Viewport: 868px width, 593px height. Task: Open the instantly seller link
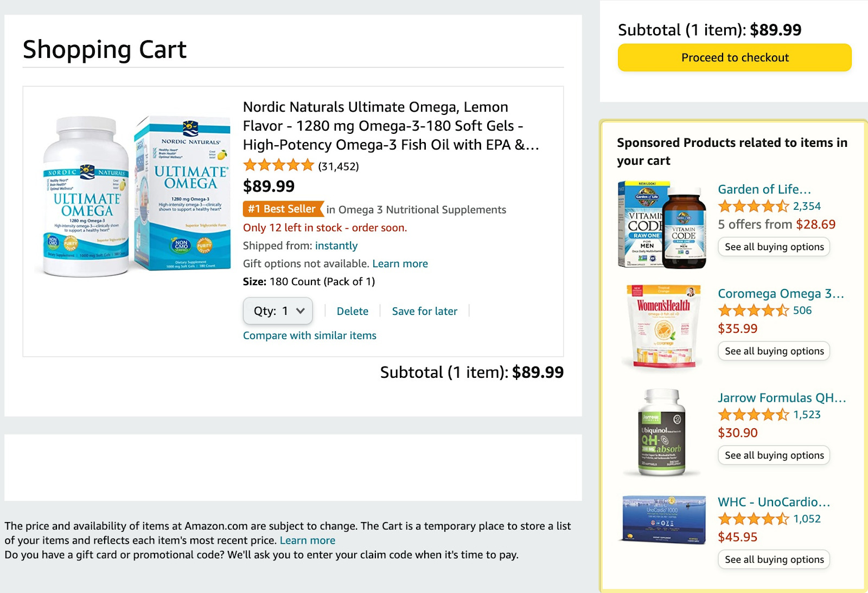tap(336, 246)
